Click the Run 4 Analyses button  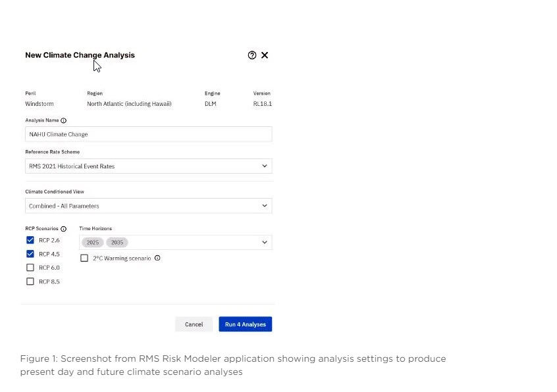point(246,324)
